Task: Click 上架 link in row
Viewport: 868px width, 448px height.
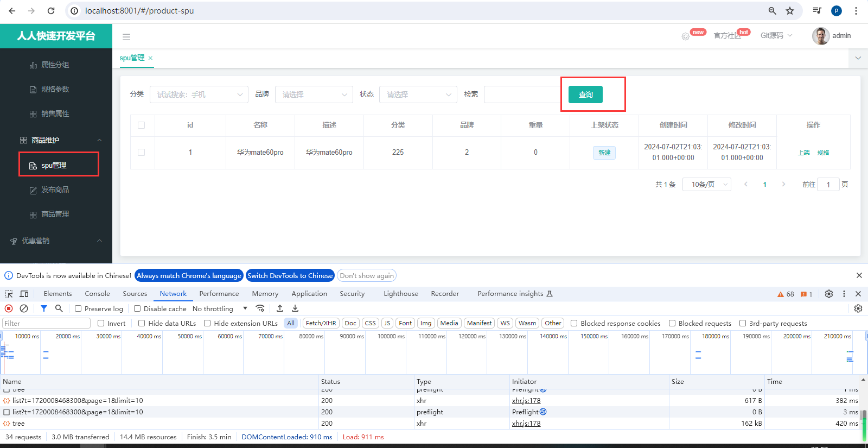Action: [804, 153]
